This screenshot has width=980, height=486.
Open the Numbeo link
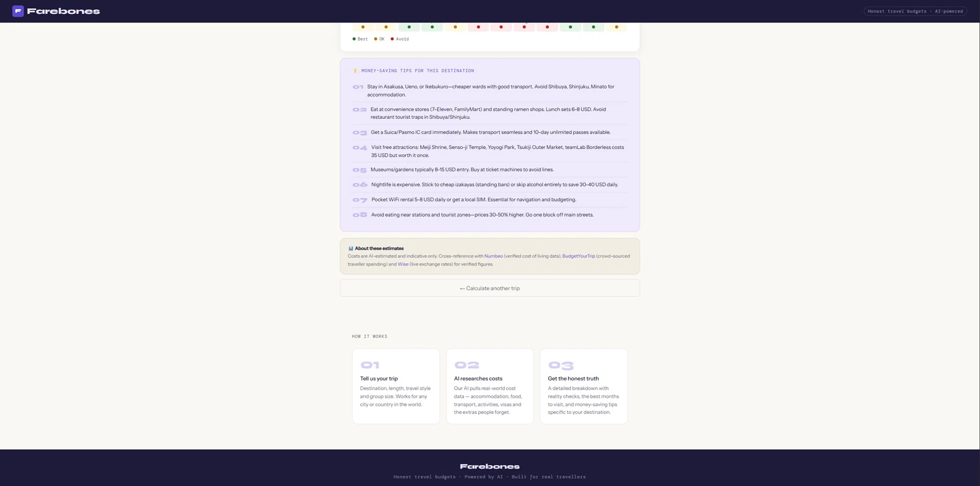point(493,256)
